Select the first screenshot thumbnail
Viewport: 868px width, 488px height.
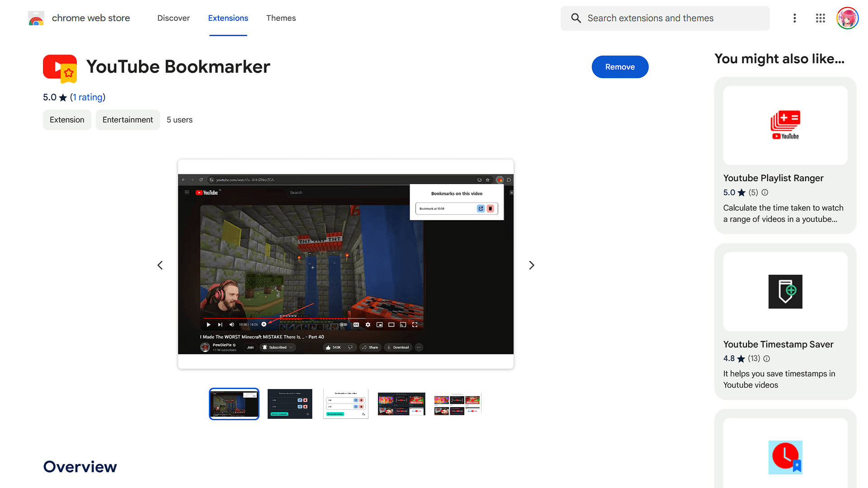click(234, 404)
